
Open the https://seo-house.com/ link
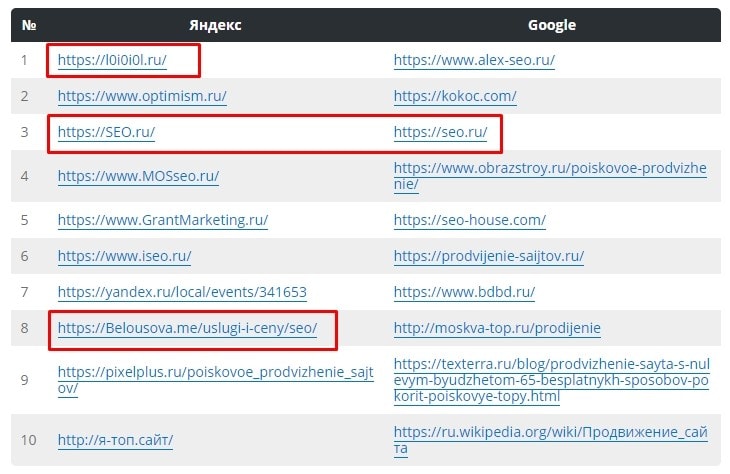[469, 220]
